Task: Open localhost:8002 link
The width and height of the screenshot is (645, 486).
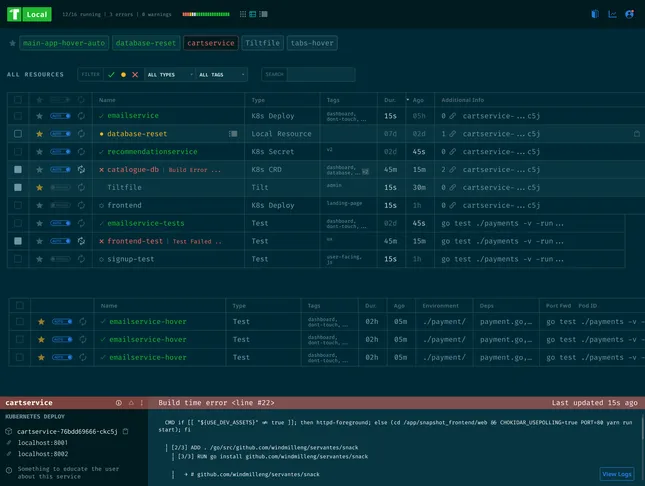Action: point(43,454)
